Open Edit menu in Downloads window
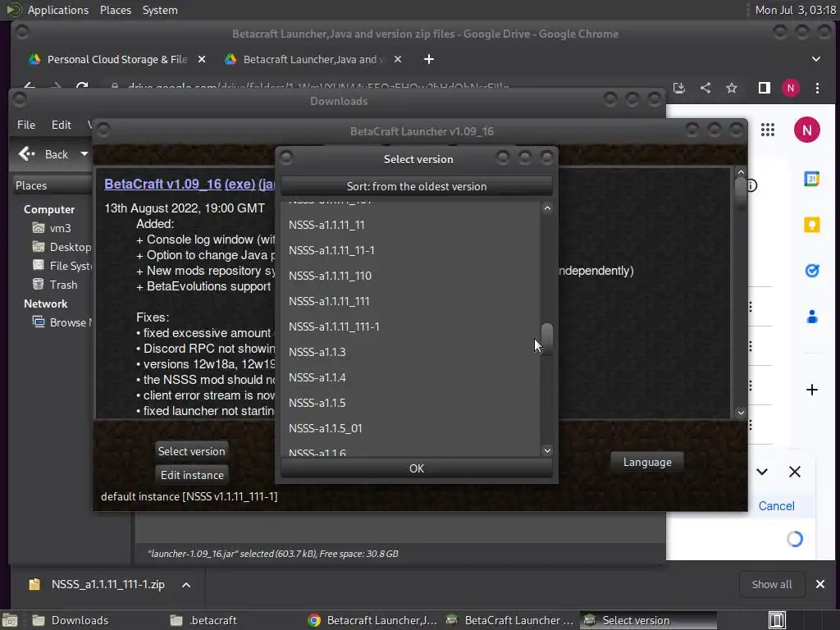 61,125
